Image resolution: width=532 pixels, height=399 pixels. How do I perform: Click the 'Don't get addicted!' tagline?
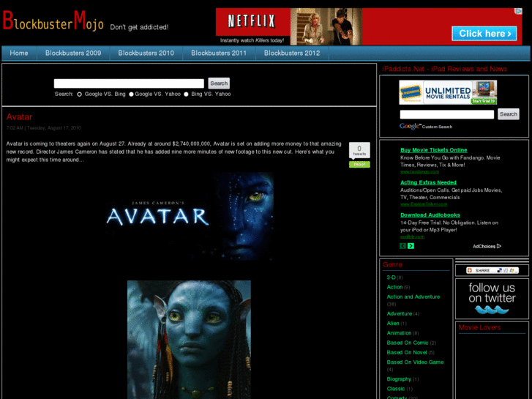139,27
